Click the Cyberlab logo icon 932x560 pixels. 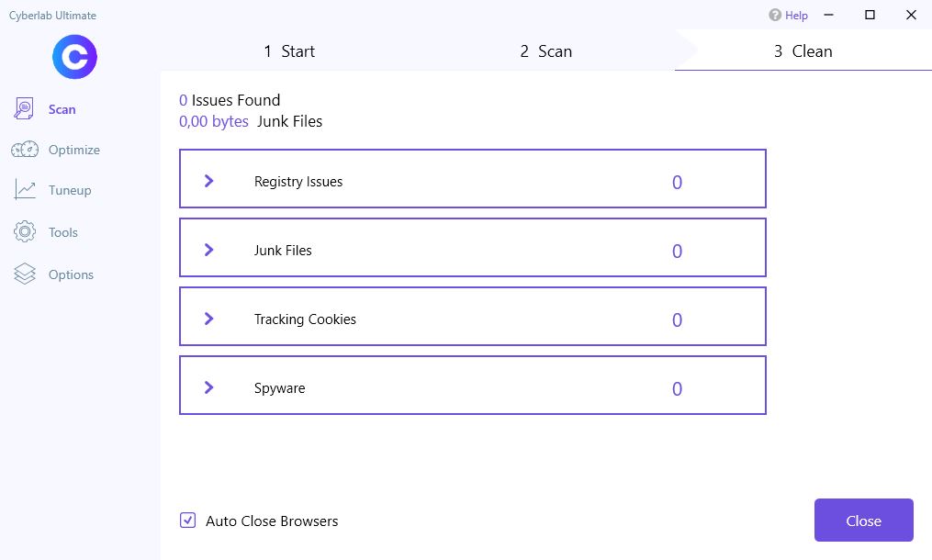(x=74, y=56)
